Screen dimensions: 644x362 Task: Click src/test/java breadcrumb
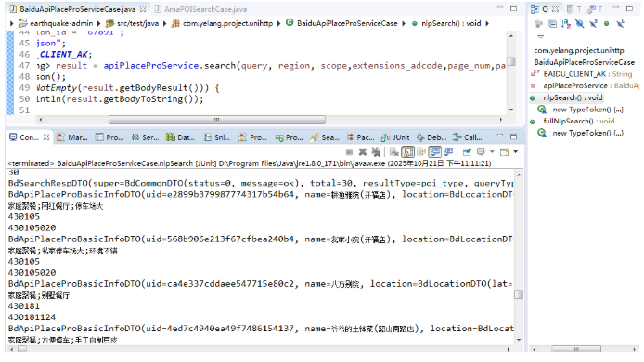133,24
